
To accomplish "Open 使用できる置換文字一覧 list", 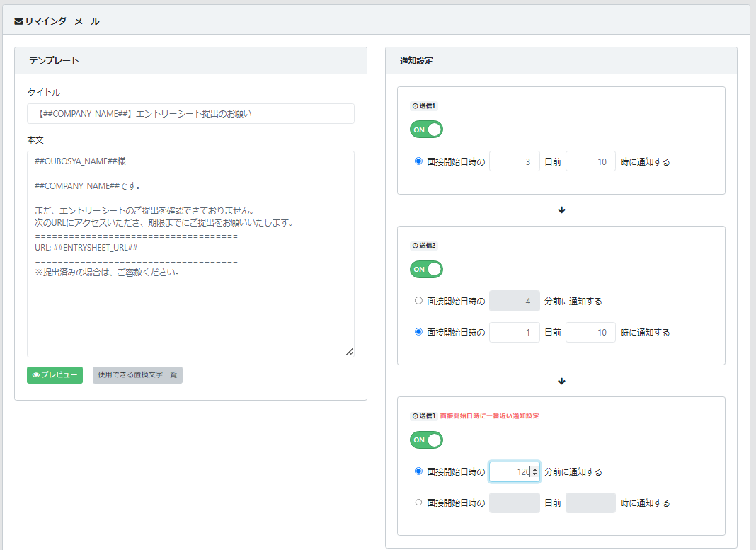I will pos(137,375).
